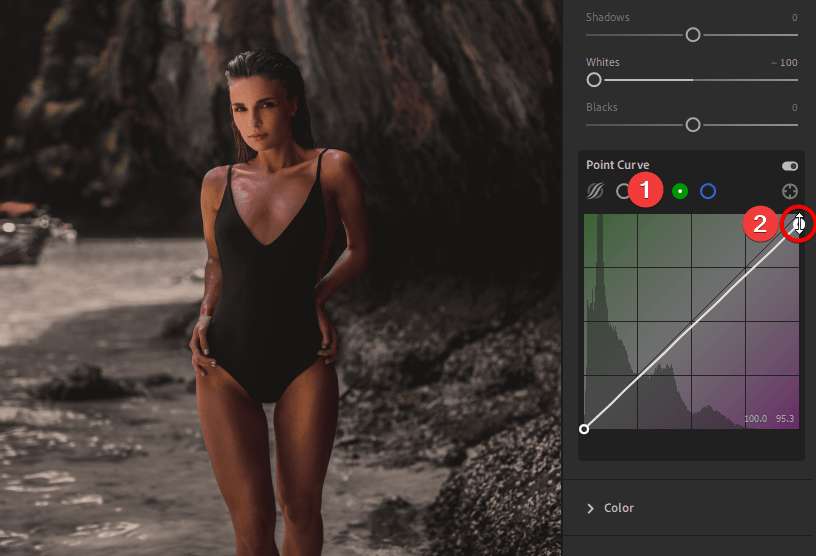Click the Whites value field showing -100
Image resolution: width=816 pixels, height=556 pixels.
point(784,63)
